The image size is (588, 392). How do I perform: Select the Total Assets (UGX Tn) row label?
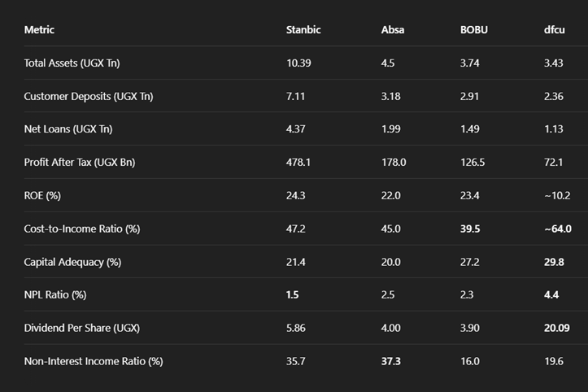[72, 63]
